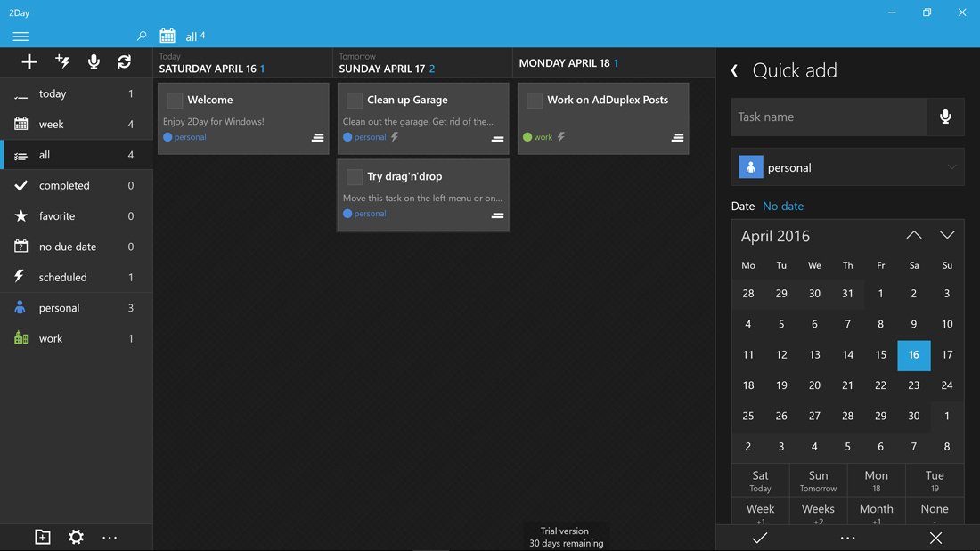Go to previous month in calendar
The width and height of the screenshot is (980, 551).
pos(914,236)
